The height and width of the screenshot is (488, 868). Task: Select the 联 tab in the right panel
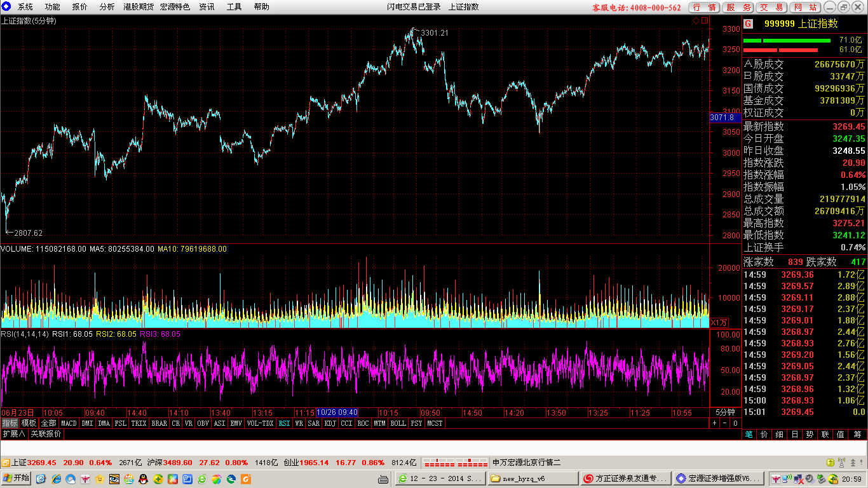click(825, 435)
